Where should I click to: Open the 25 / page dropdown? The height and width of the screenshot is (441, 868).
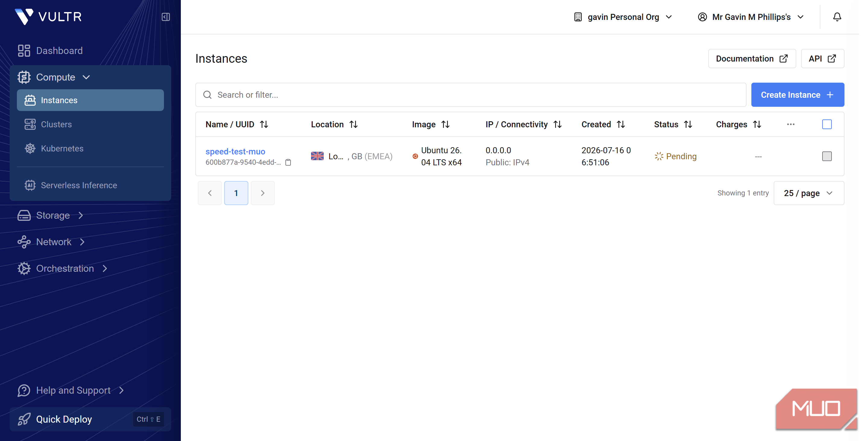(809, 193)
